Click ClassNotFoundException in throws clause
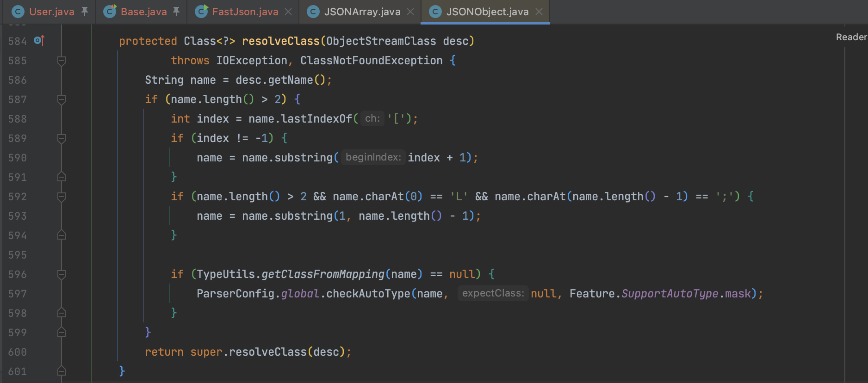The height and width of the screenshot is (383, 868). tap(372, 61)
